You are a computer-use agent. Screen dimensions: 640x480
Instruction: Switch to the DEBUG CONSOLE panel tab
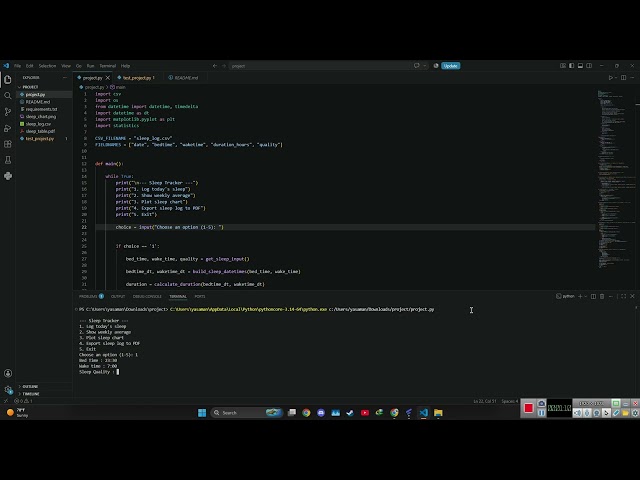point(147,296)
